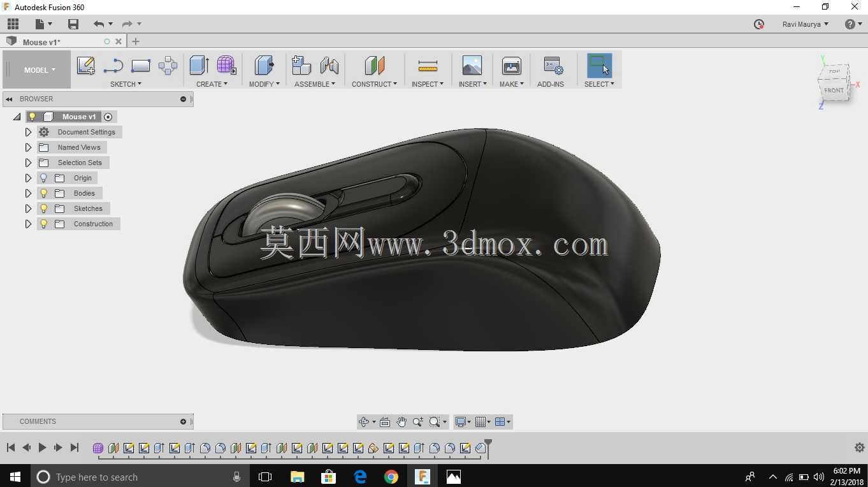Viewport: 868px width, 487px height.
Task: Click the Look At icon
Action: pyautogui.click(x=384, y=422)
